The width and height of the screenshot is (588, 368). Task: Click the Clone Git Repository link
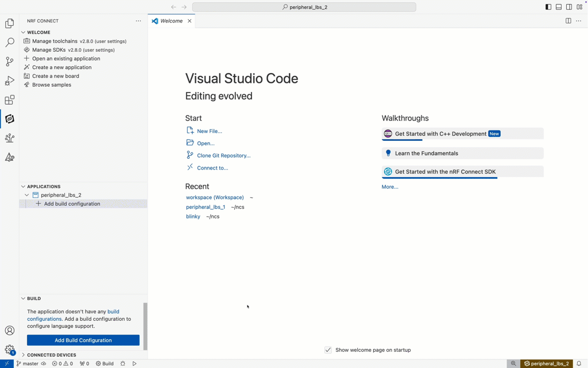click(223, 155)
